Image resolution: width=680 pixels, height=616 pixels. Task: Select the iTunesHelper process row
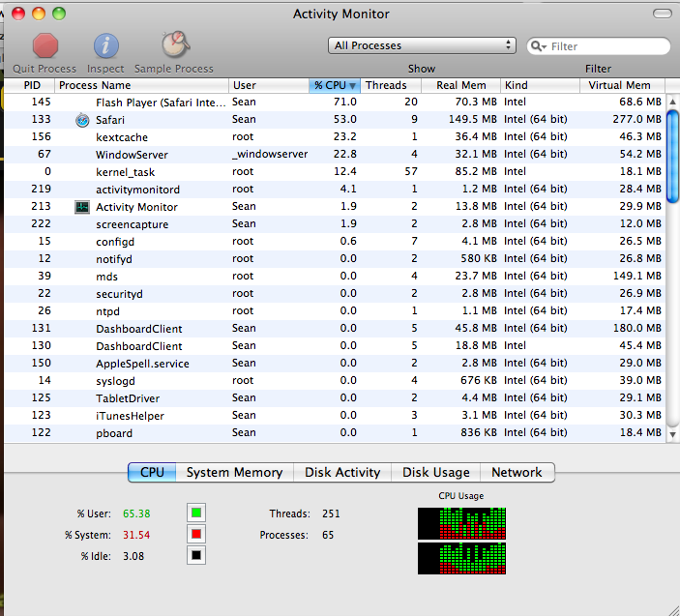pyautogui.click(x=335, y=415)
